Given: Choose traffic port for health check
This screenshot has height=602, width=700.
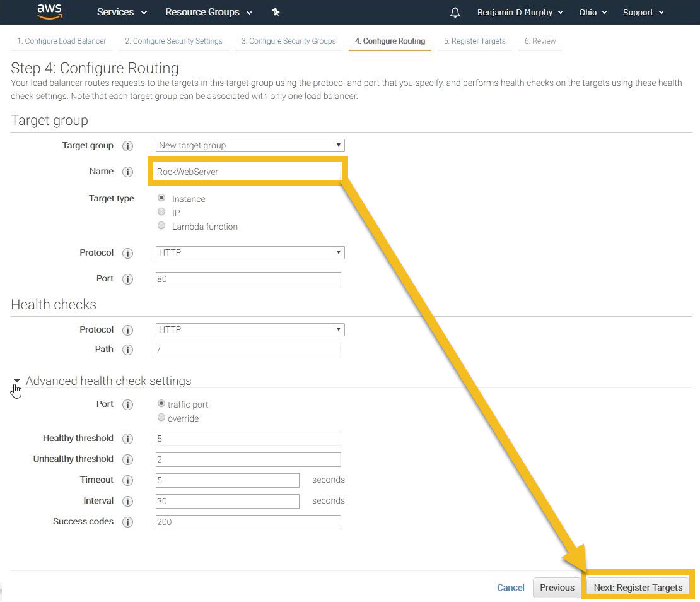Looking at the screenshot, I should (x=161, y=404).
